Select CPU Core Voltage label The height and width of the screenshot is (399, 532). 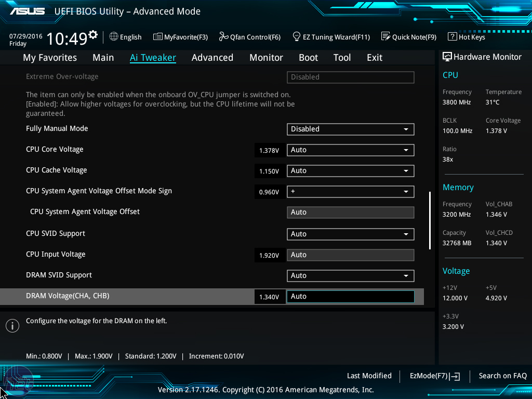click(x=55, y=149)
